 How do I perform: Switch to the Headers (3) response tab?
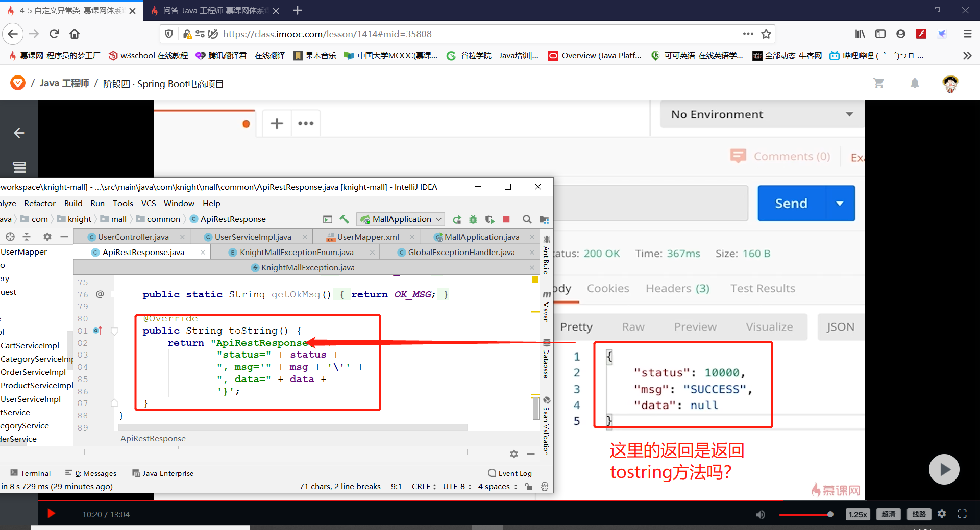[677, 288]
